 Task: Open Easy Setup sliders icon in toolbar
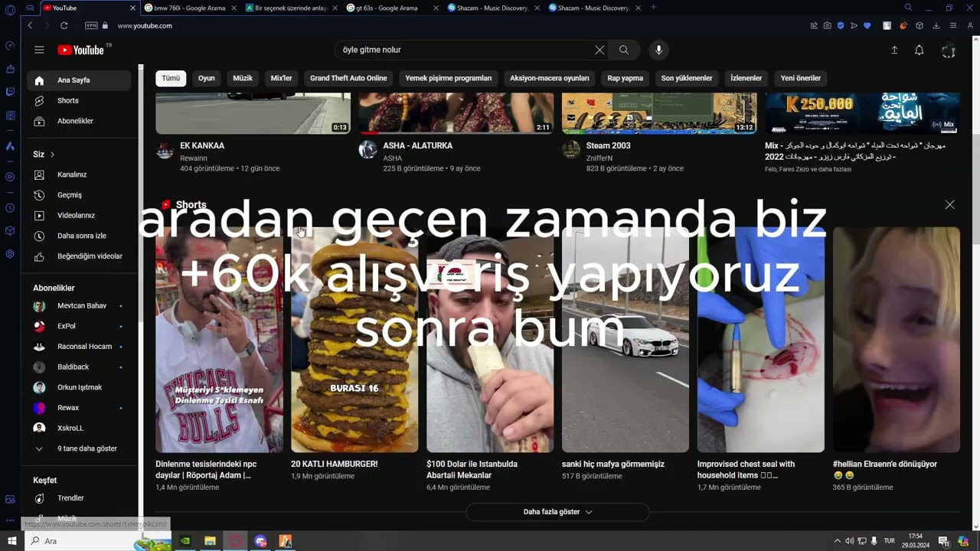pyautogui.click(x=953, y=25)
